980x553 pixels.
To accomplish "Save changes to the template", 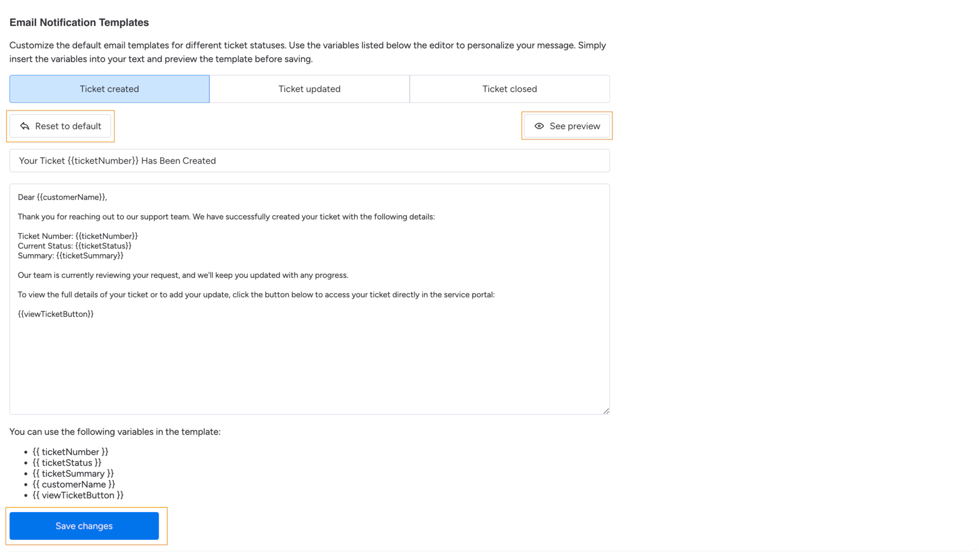I will click(84, 526).
